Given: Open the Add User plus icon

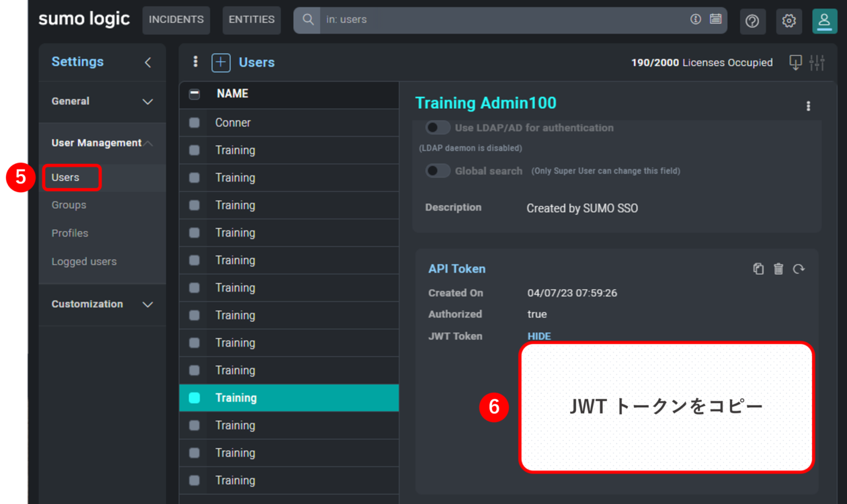Looking at the screenshot, I should click(220, 62).
